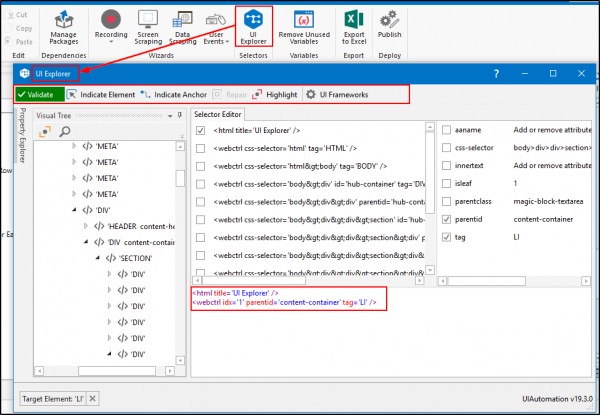Click the Recording wizard icon

(111, 20)
